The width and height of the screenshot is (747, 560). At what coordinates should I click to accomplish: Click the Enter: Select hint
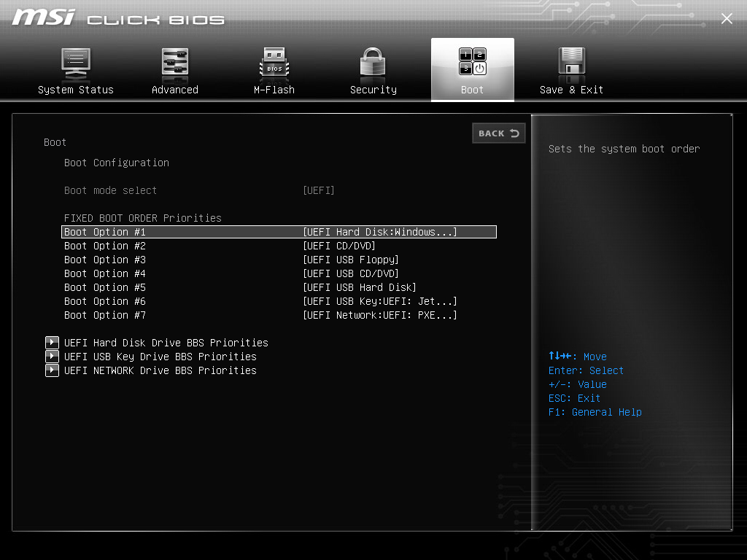pos(586,370)
